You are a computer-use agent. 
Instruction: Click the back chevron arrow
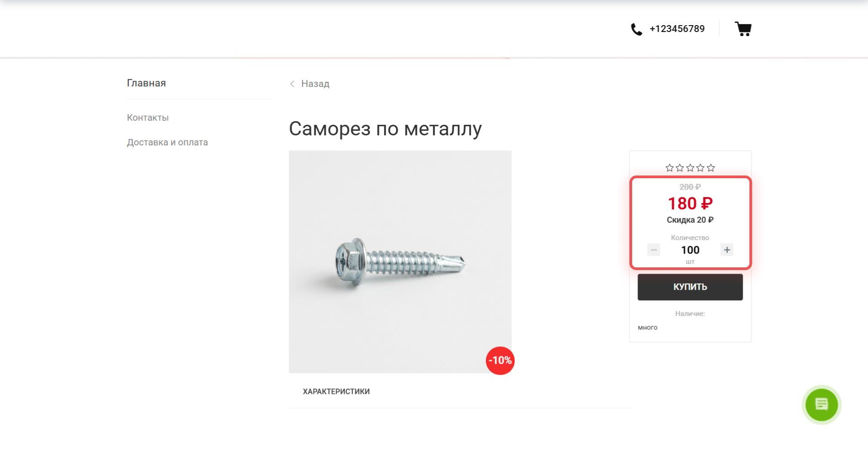pyautogui.click(x=292, y=84)
